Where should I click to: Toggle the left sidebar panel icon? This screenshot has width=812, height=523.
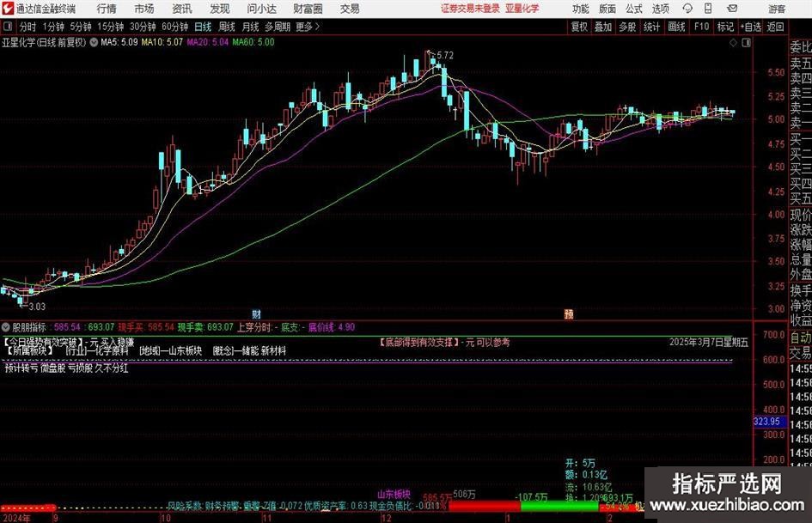[x=8, y=27]
